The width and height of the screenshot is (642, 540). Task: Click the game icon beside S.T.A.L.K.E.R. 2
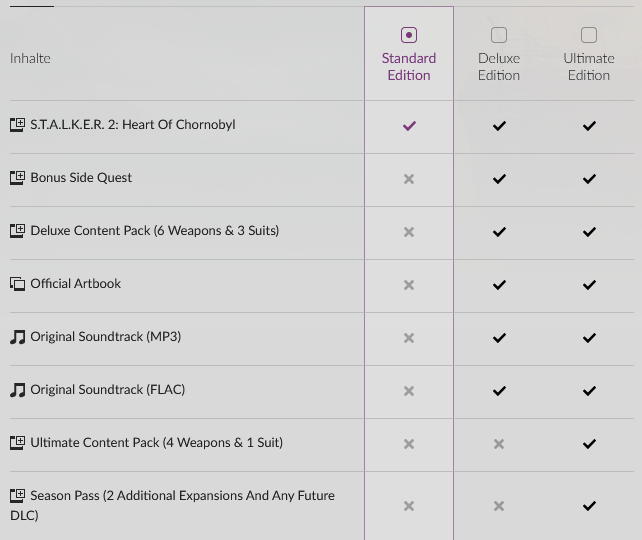pyautogui.click(x=17, y=125)
